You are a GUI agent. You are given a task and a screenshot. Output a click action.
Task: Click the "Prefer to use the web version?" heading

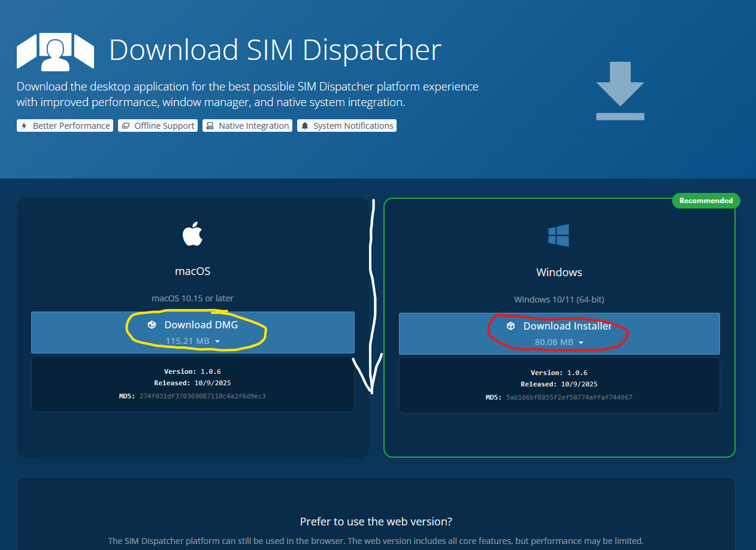(376, 521)
